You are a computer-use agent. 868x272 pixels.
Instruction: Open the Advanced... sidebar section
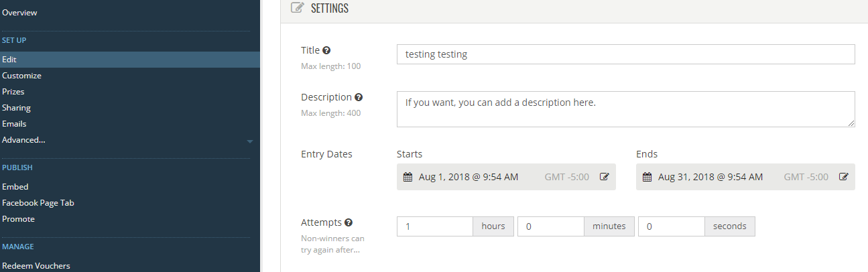(23, 140)
